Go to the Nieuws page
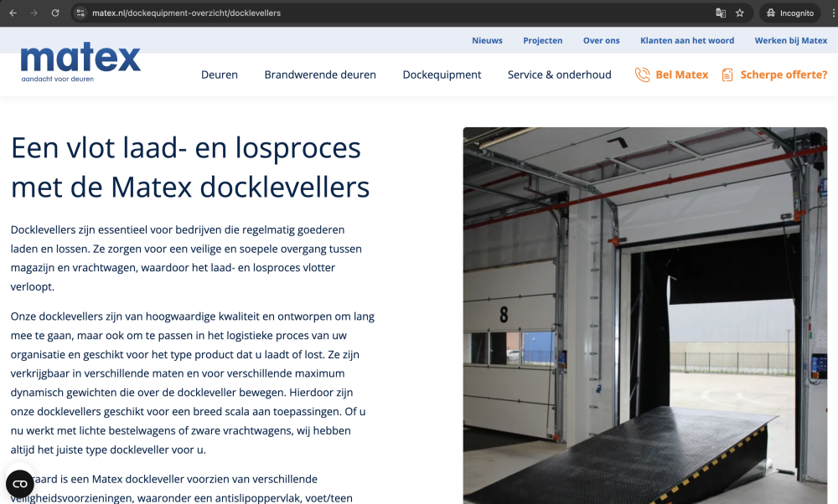This screenshot has width=838, height=504. coord(487,40)
